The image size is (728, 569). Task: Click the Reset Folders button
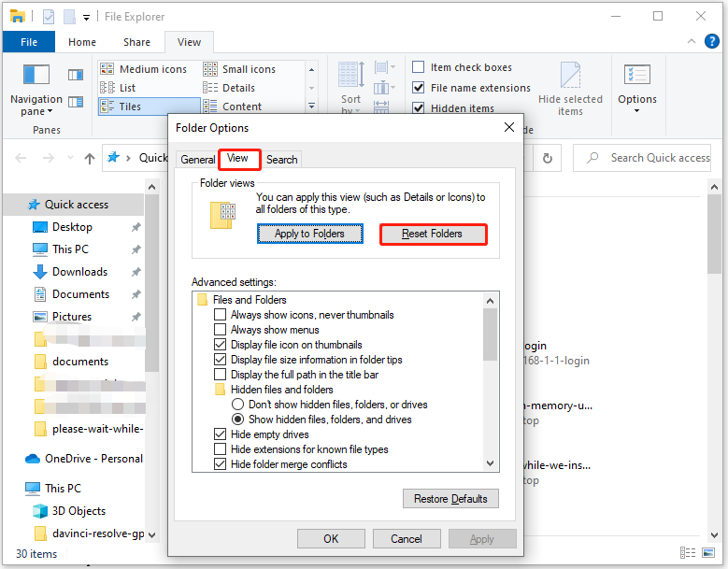[x=433, y=234]
